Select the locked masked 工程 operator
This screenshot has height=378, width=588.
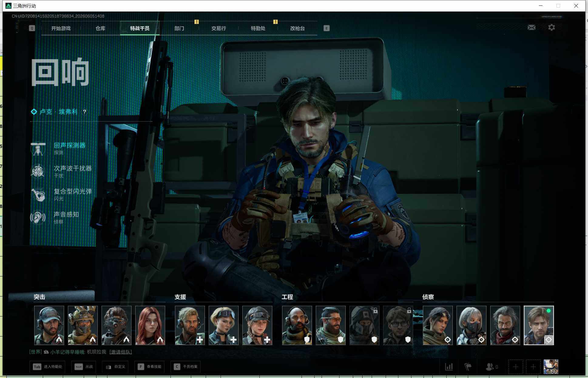pos(364,325)
